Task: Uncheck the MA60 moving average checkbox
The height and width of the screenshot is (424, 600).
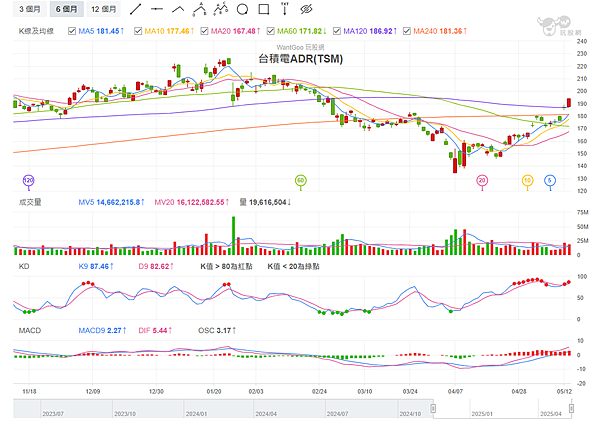Action: [271, 31]
